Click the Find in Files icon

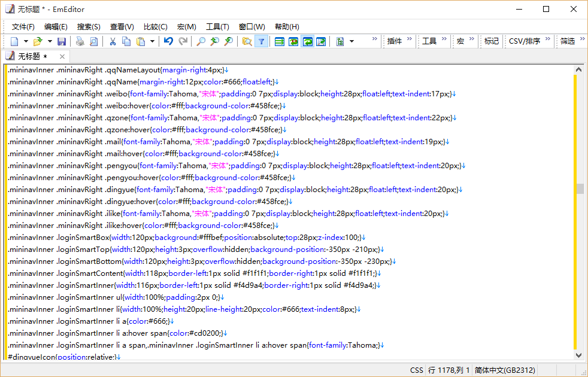click(x=247, y=41)
